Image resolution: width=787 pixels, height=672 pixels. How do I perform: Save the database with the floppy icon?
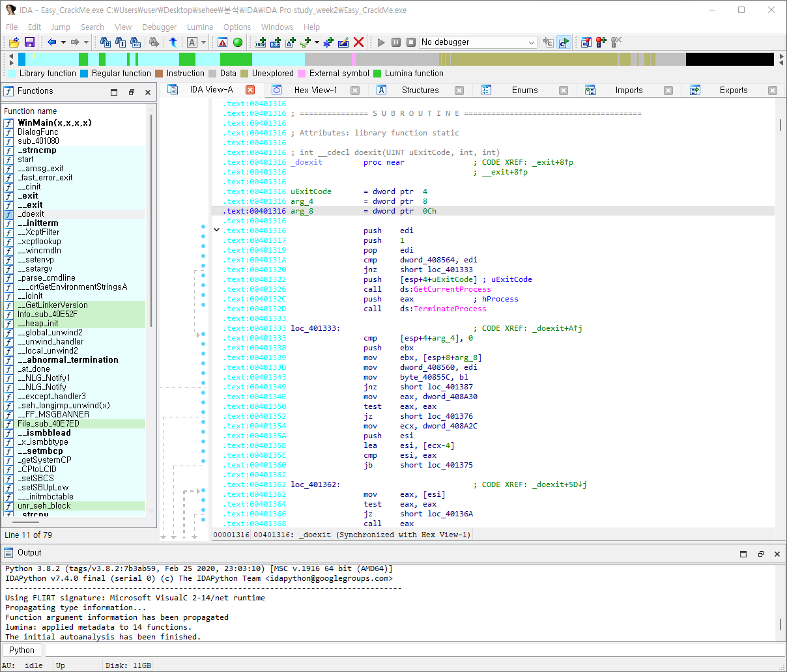coord(29,42)
